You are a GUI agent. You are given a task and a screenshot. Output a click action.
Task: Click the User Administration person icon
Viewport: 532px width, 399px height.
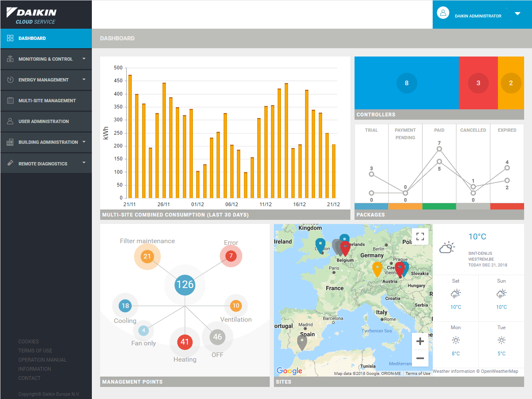10,121
